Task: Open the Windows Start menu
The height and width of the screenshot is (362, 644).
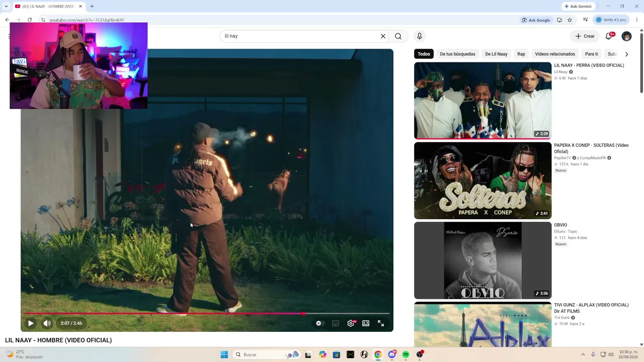Action: (x=224, y=354)
